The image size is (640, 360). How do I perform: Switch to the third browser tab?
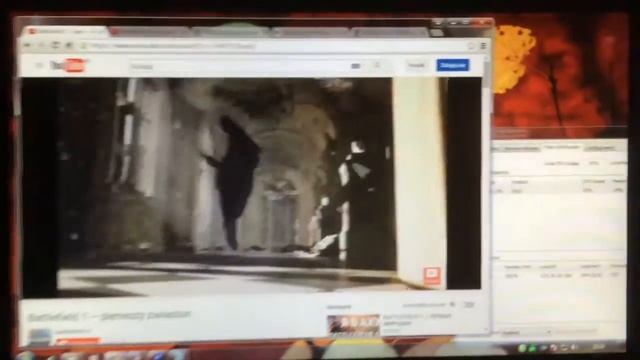click(231, 31)
